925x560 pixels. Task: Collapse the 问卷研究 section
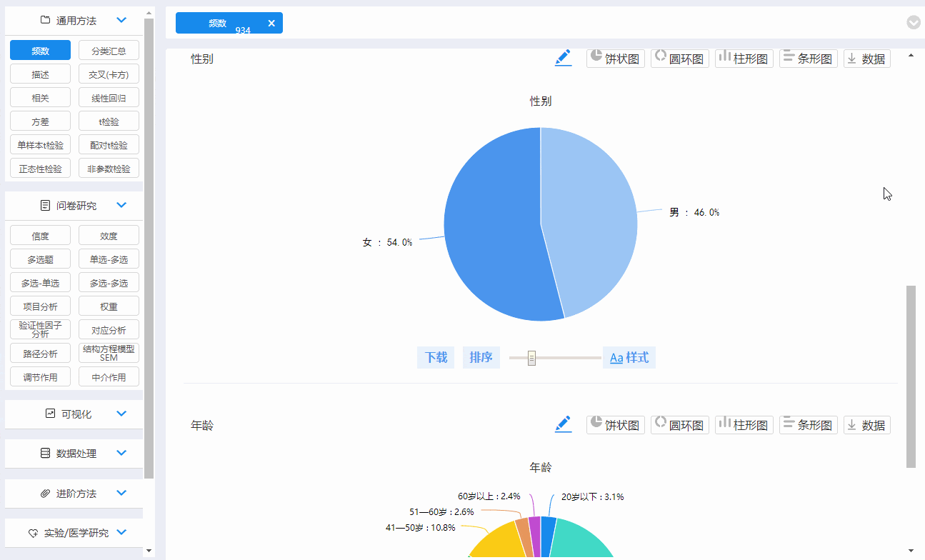click(x=121, y=205)
